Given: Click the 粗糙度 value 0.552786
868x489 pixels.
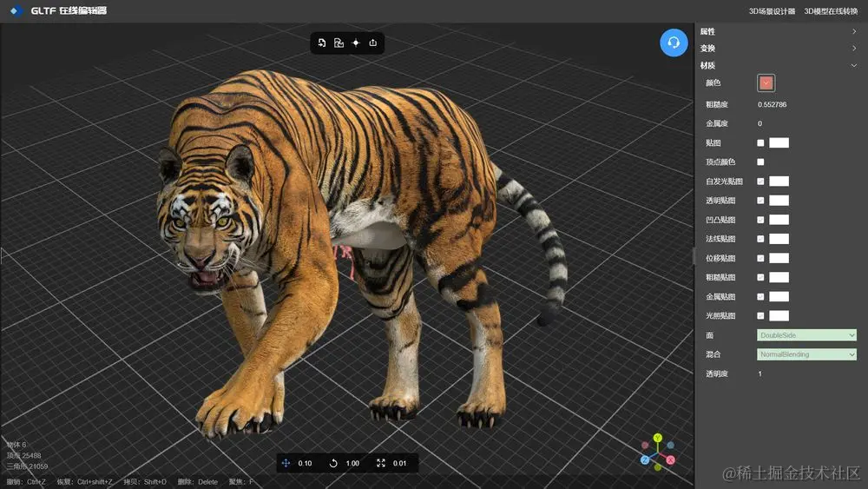Looking at the screenshot, I should point(772,104).
